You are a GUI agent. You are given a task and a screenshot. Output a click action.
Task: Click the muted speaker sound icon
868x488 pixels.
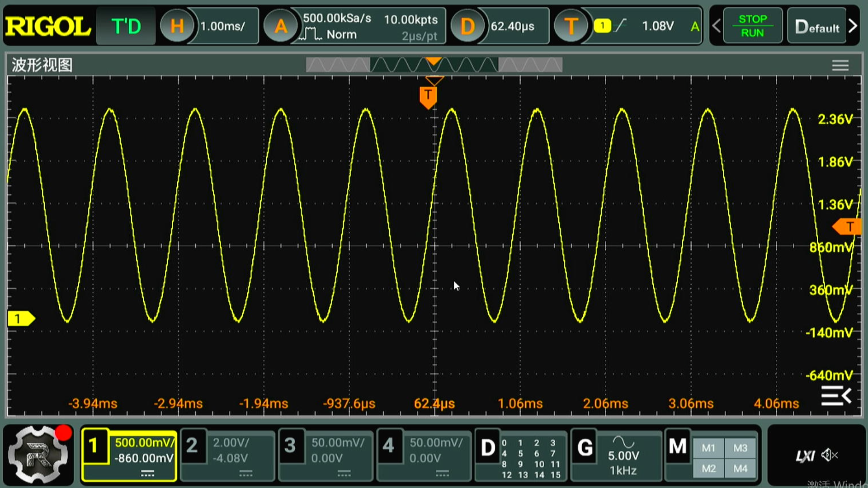coord(830,455)
